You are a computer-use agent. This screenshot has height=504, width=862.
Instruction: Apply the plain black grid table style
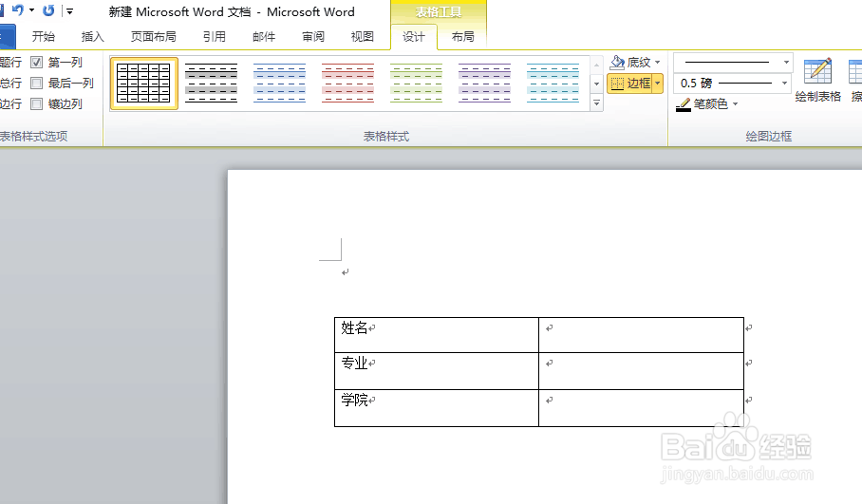(143, 83)
